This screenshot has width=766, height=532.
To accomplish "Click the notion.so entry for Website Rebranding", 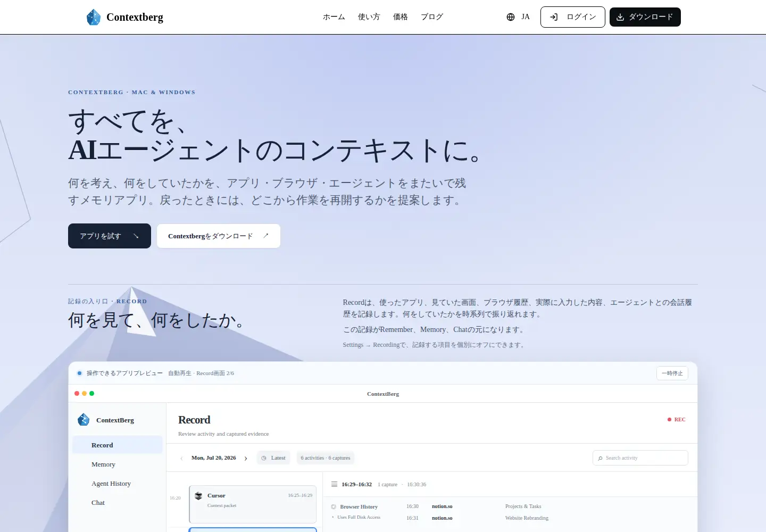I will [442, 518].
